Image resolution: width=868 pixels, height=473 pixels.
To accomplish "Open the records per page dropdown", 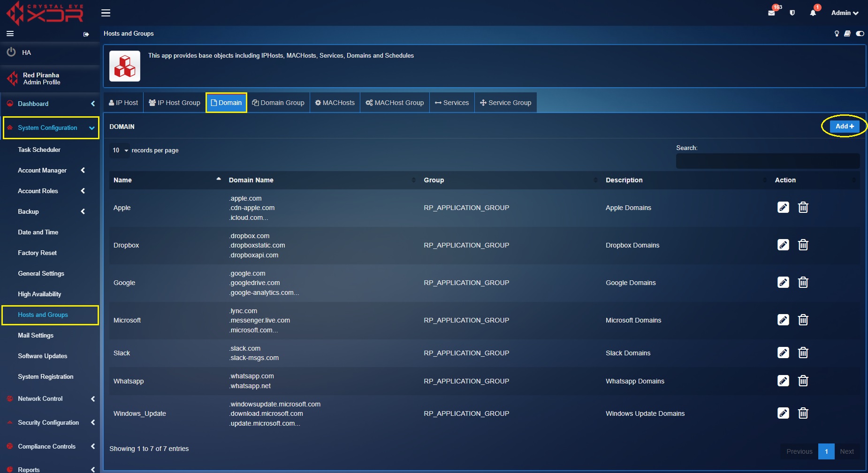I will (120, 150).
